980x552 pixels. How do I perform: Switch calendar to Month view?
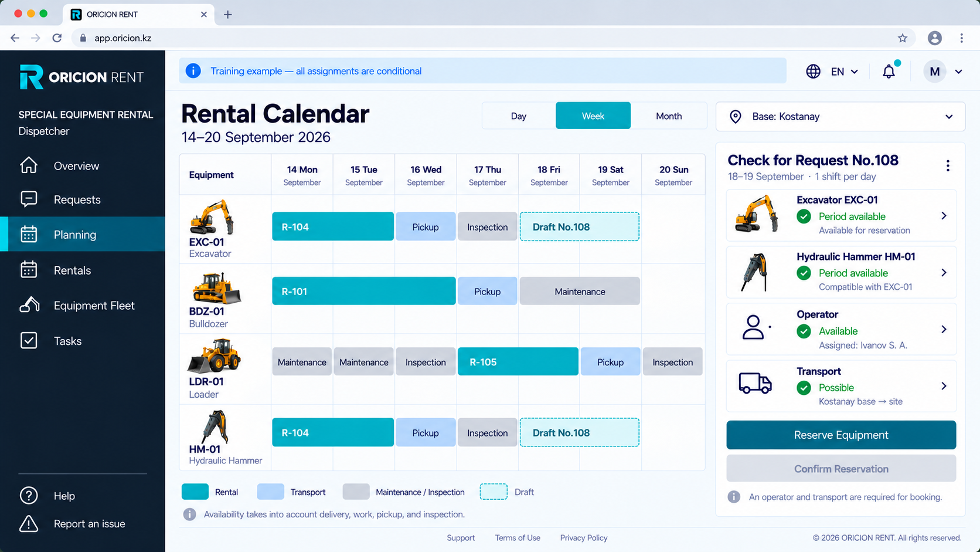coord(669,116)
